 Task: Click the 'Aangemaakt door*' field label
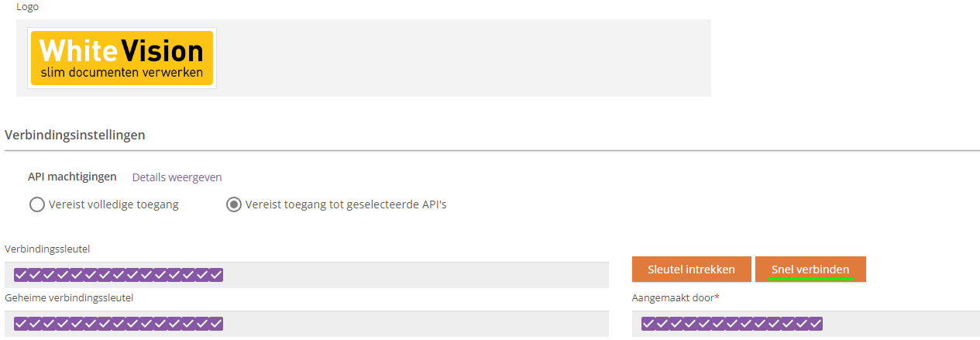pos(676,297)
